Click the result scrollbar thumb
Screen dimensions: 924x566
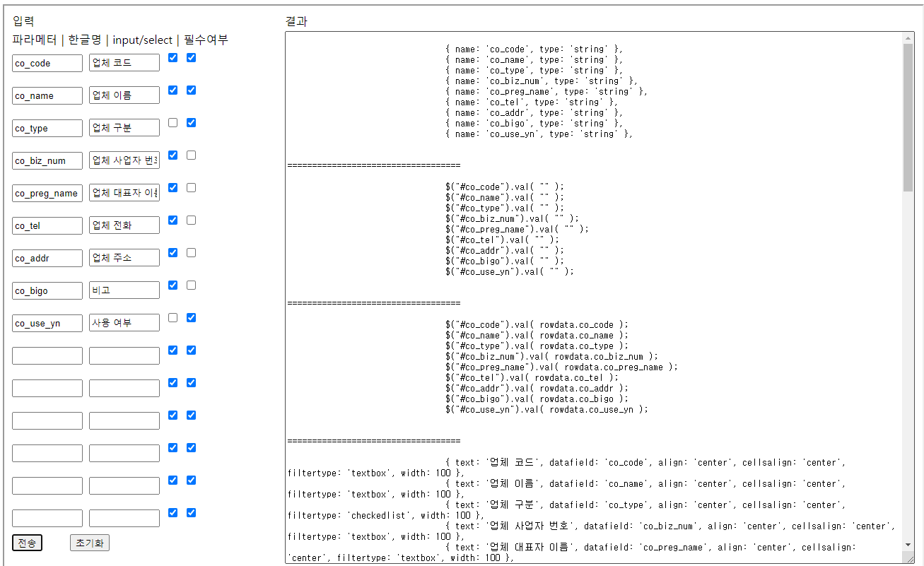[908, 117]
